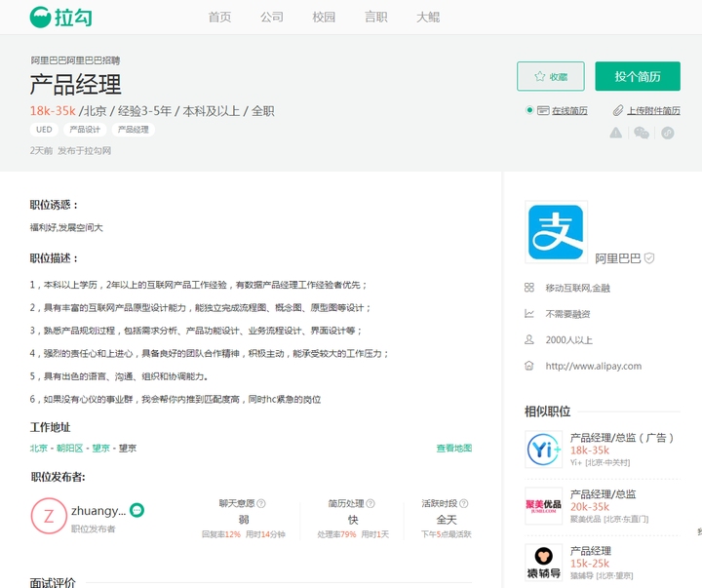
Task: Select the 在线简历 radio option
Action: point(529,110)
